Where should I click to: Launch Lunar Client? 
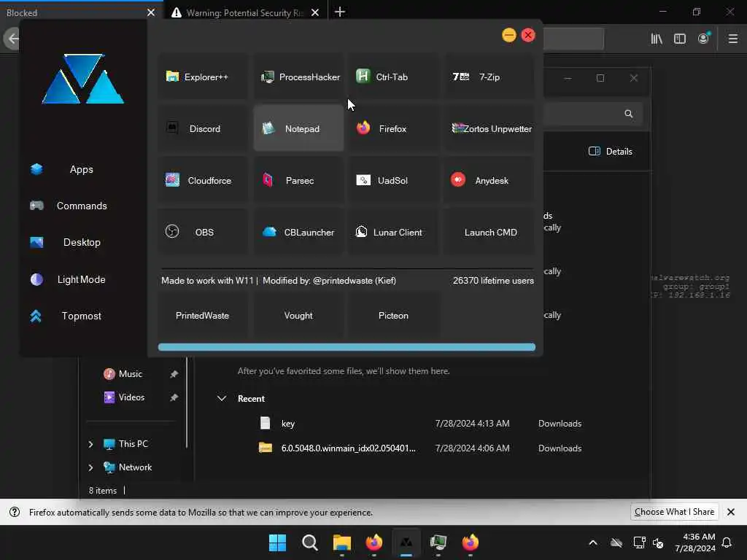click(x=393, y=233)
